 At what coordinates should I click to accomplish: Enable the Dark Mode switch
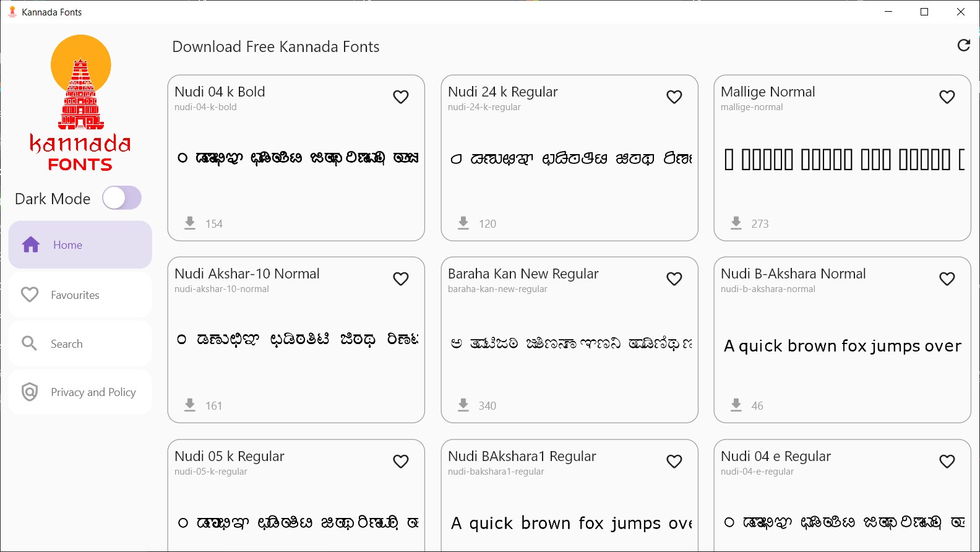click(122, 198)
